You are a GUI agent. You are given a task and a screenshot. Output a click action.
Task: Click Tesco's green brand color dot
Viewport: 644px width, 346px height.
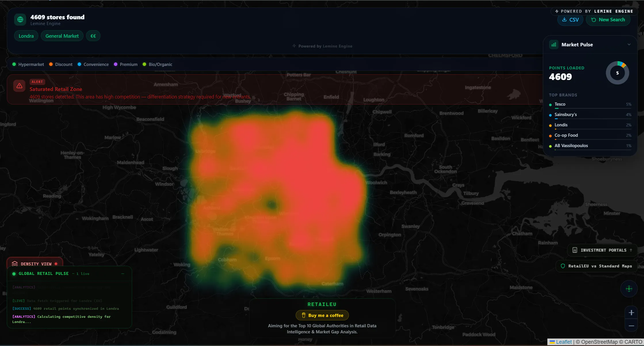click(x=551, y=105)
